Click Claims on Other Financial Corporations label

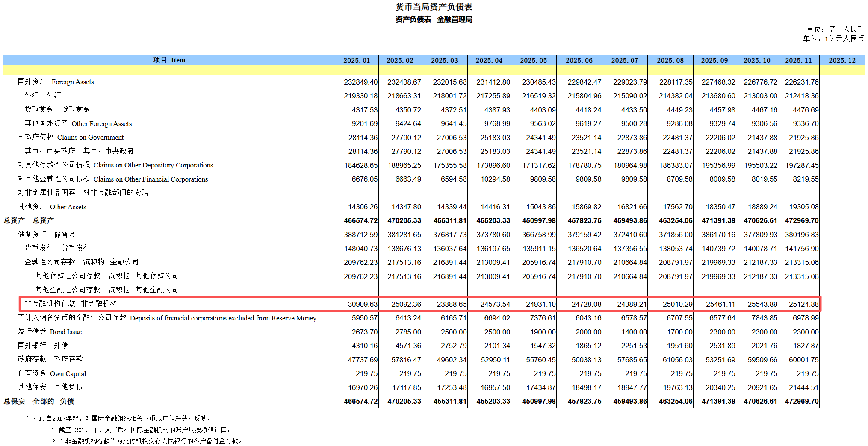(x=112, y=179)
